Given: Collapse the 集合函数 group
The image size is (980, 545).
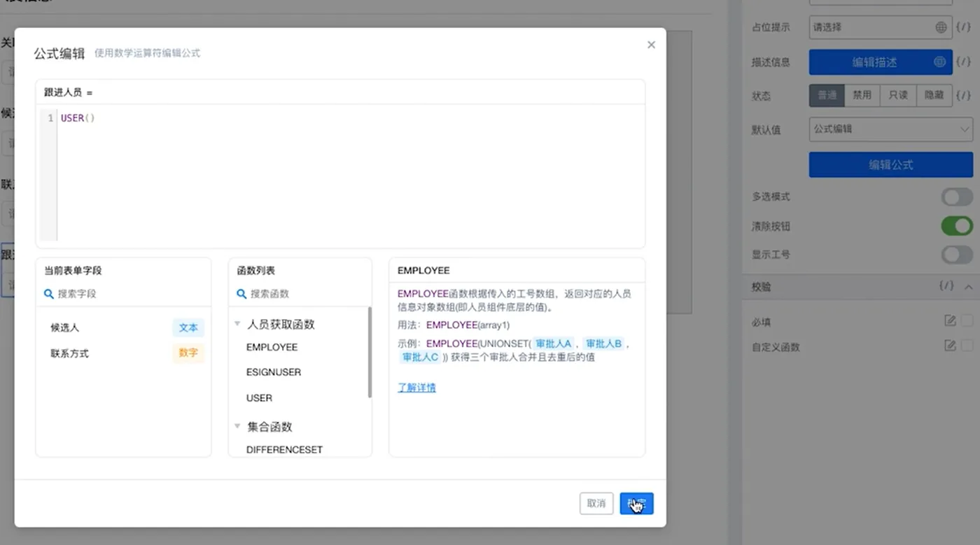Looking at the screenshot, I should (238, 426).
